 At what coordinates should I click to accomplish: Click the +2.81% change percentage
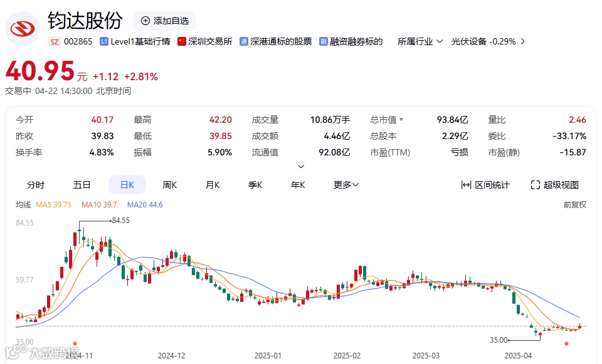pos(141,76)
